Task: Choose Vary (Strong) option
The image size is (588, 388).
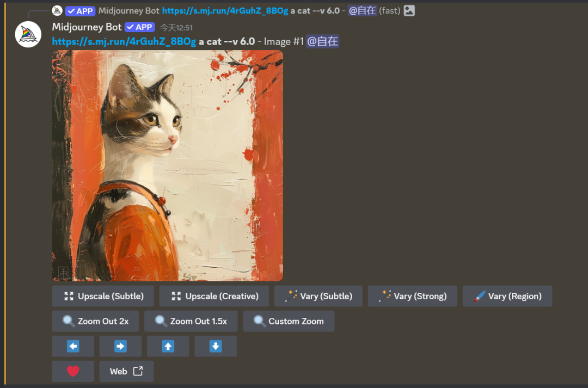Action: (413, 296)
